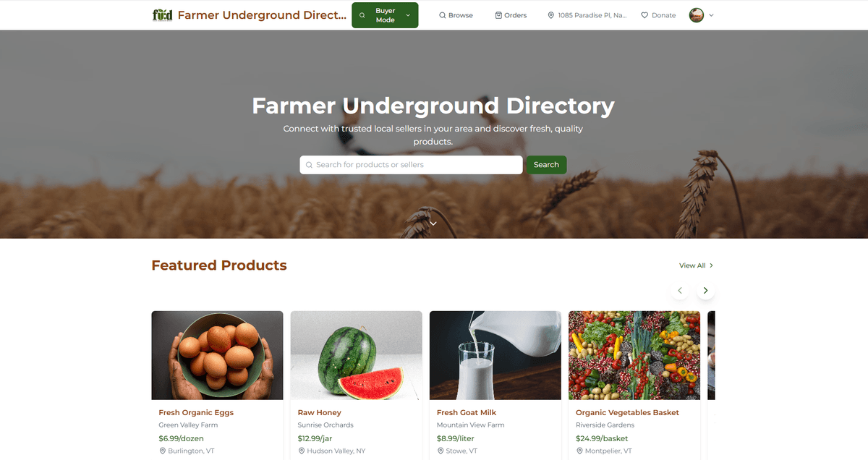Open the 1085 Paradise Pl address selector
This screenshot has height=460, width=868.
[x=587, y=15]
